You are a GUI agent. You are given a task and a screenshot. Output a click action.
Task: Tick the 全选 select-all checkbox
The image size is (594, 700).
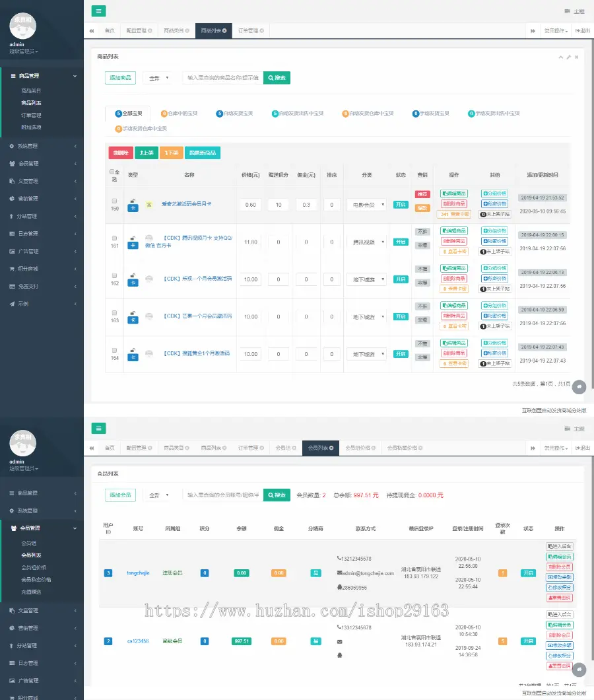click(x=112, y=172)
